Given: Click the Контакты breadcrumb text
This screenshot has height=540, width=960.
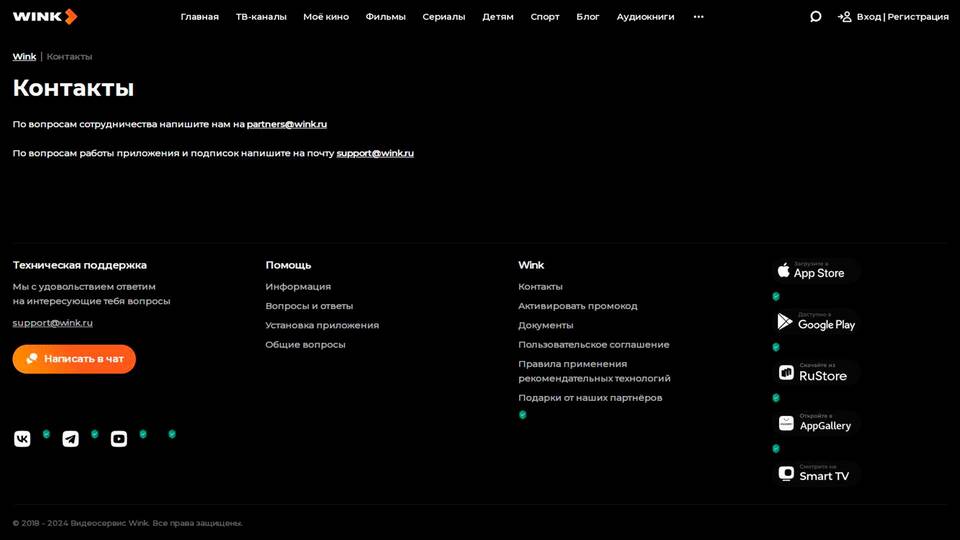Looking at the screenshot, I should 69,56.
